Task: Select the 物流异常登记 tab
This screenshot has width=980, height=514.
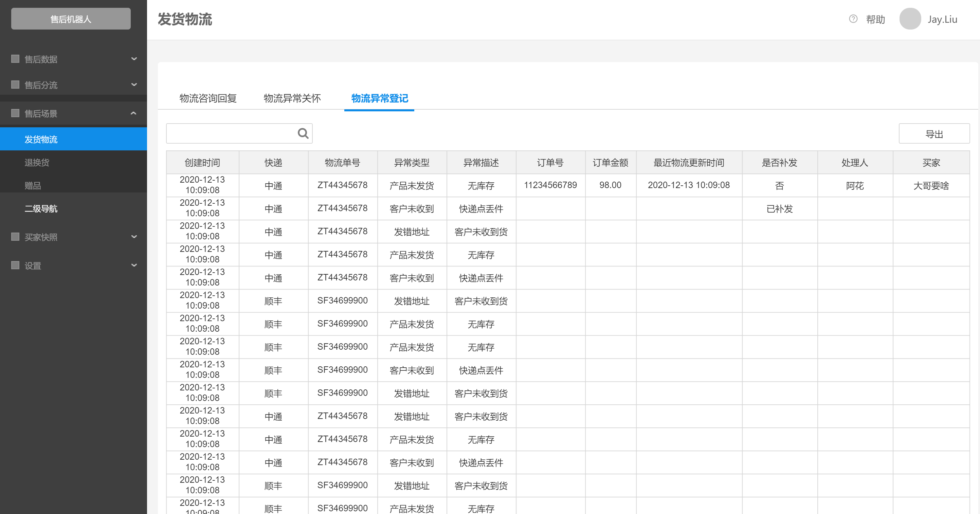Action: 379,98
